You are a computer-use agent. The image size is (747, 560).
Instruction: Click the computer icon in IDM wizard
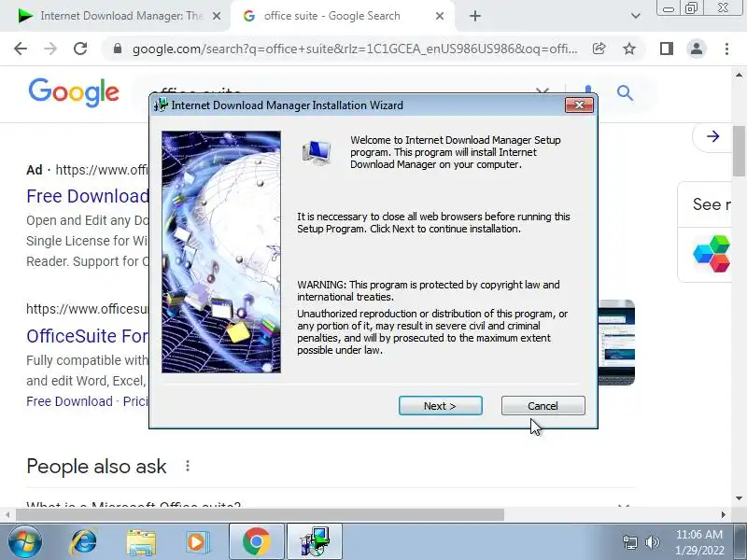pyautogui.click(x=317, y=152)
